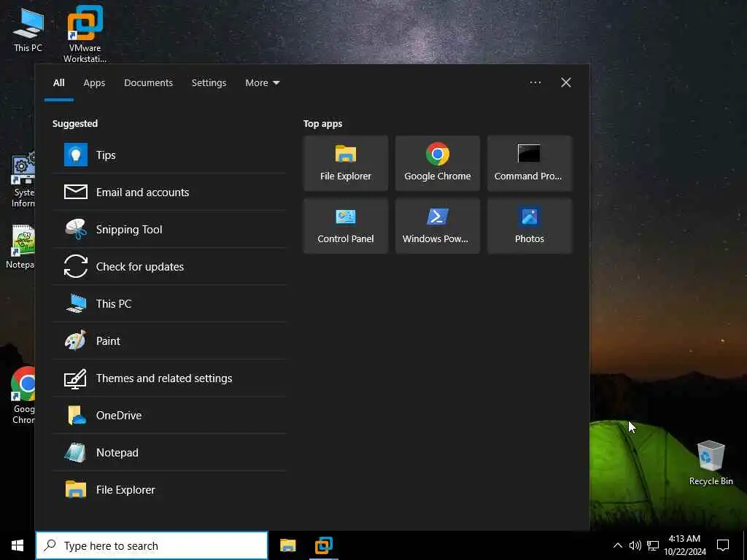Click the "Email and accounts" label
The height and width of the screenshot is (560, 747).
click(142, 192)
